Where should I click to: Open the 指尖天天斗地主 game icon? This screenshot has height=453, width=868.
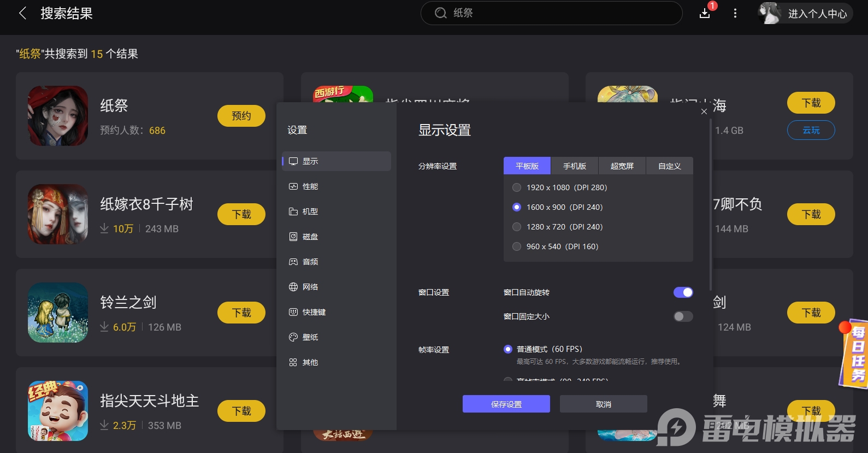(58, 411)
